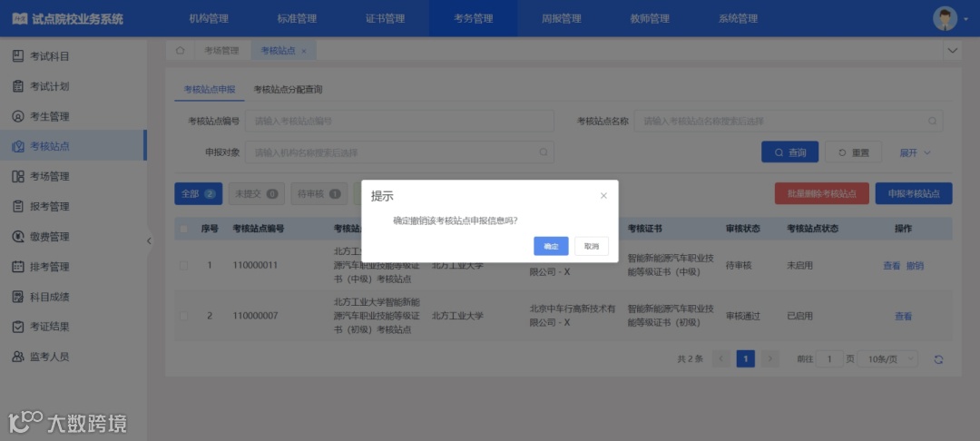Click the 前往 page number input

(x=830, y=359)
